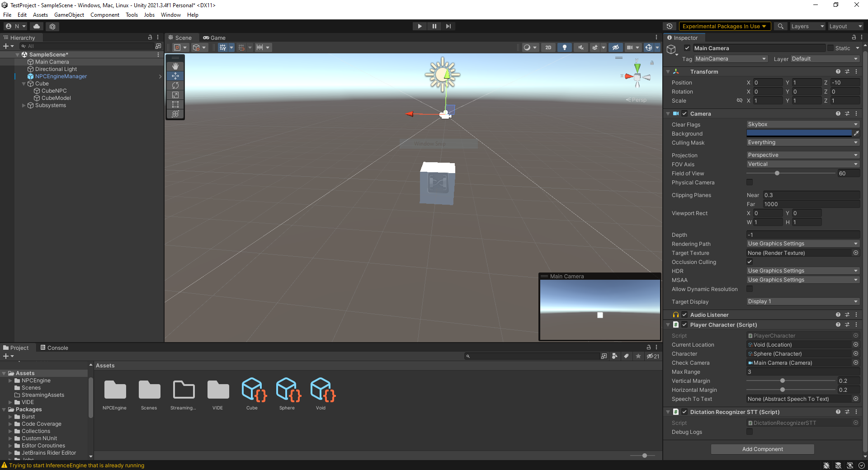The image size is (868, 470).
Task: Open the Layers dropdown
Action: click(x=807, y=26)
